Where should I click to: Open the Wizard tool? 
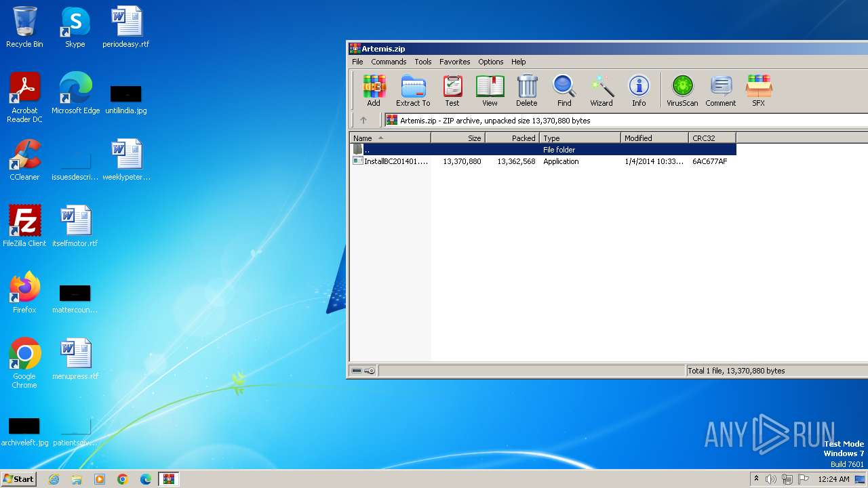pos(601,91)
